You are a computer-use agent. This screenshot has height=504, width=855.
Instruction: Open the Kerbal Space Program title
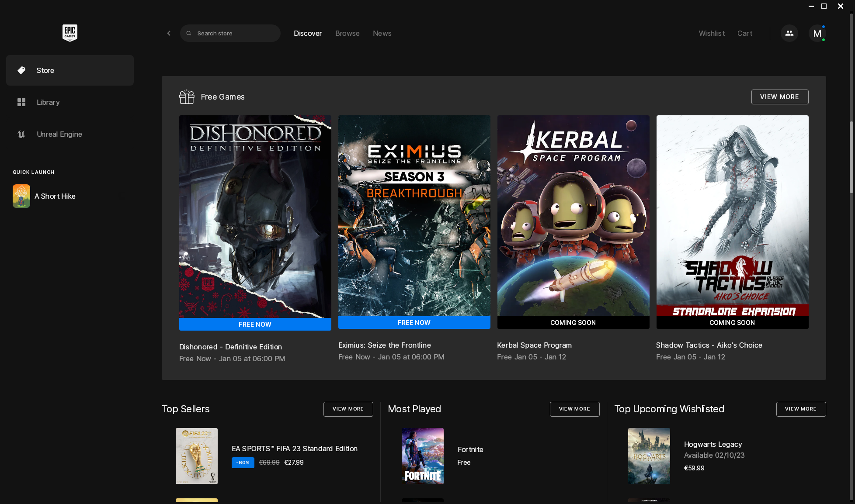(534, 345)
